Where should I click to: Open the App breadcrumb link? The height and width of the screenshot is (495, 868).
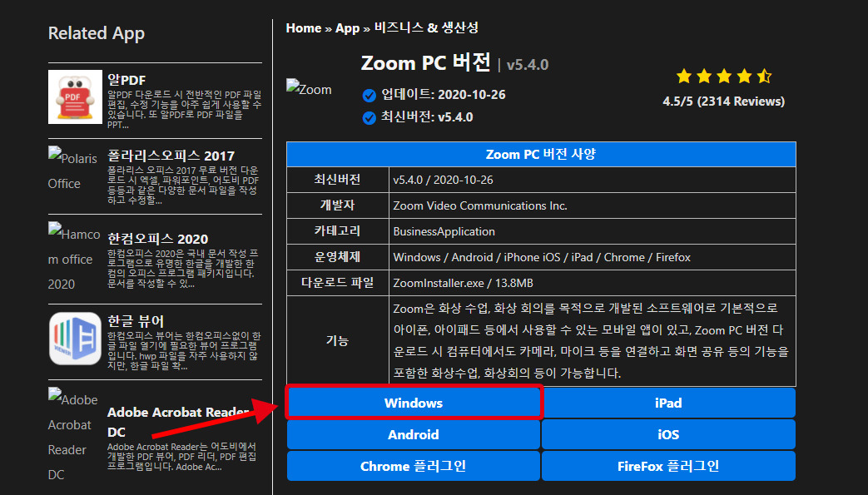[x=348, y=28]
